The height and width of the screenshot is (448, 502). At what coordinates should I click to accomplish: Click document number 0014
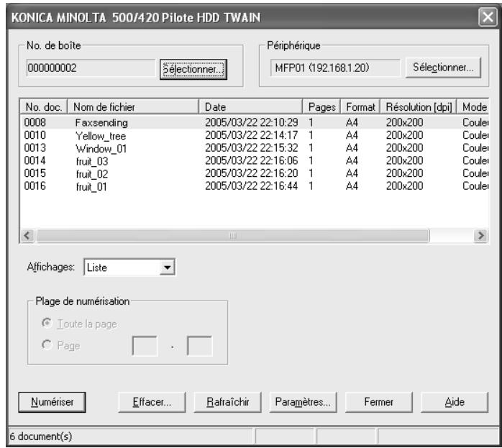[35, 160]
